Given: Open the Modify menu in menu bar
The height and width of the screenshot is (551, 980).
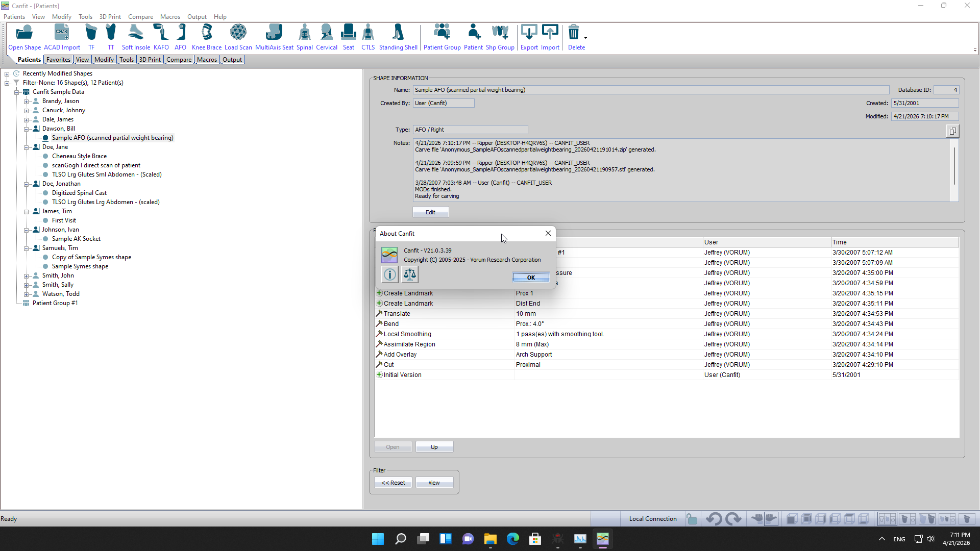Looking at the screenshot, I should [62, 17].
